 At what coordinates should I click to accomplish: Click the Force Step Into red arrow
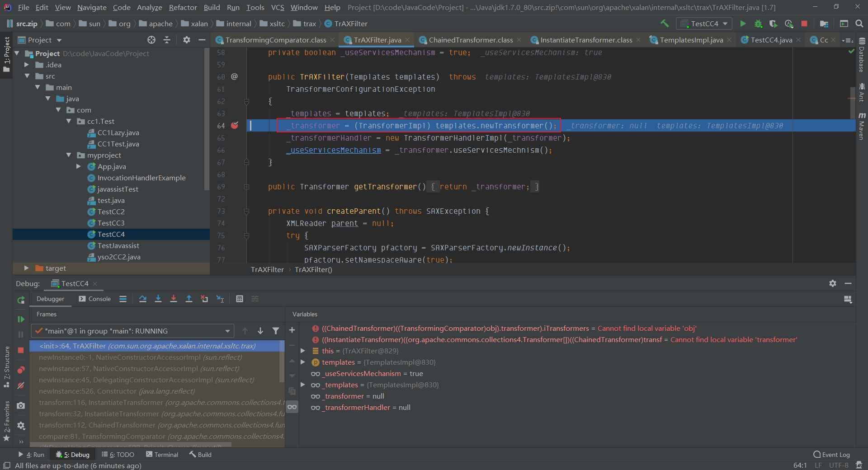click(x=174, y=299)
